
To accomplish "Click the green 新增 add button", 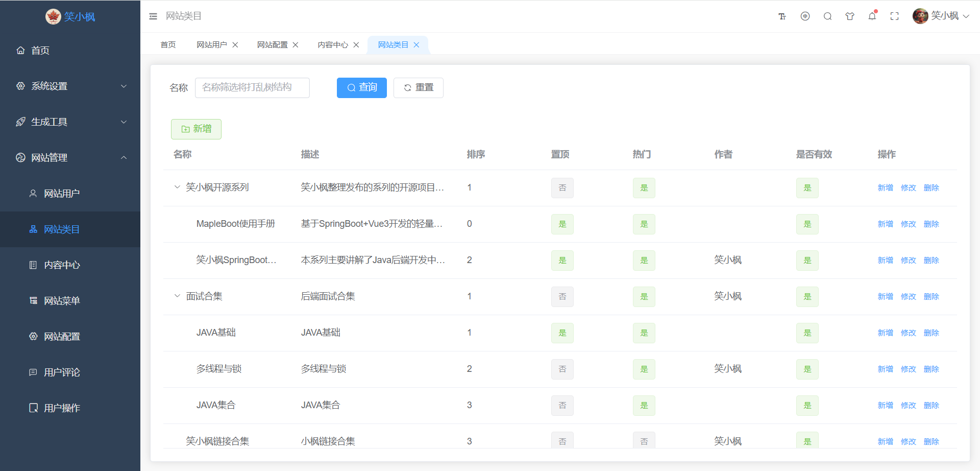I will click(x=196, y=129).
